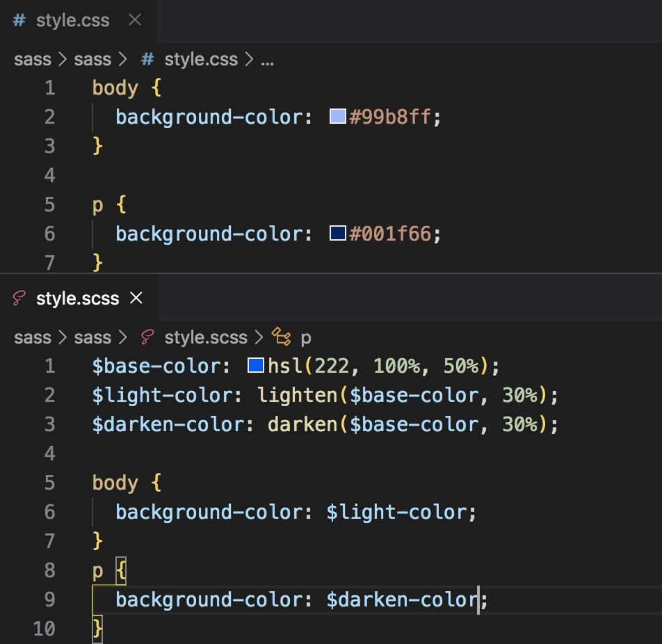Open color picker for #001f66 swatch

pos(338,233)
